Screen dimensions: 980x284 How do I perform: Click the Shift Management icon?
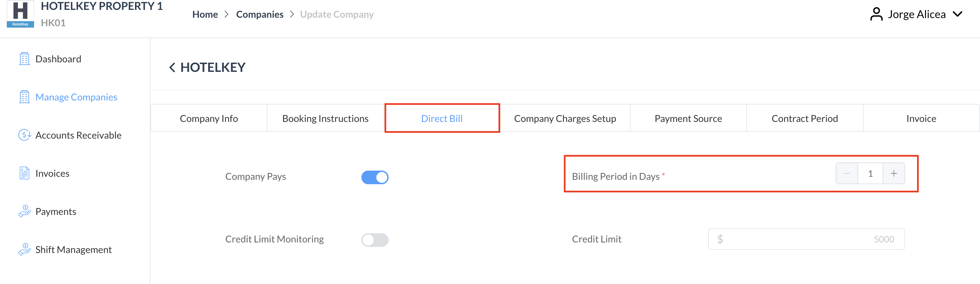point(24,249)
